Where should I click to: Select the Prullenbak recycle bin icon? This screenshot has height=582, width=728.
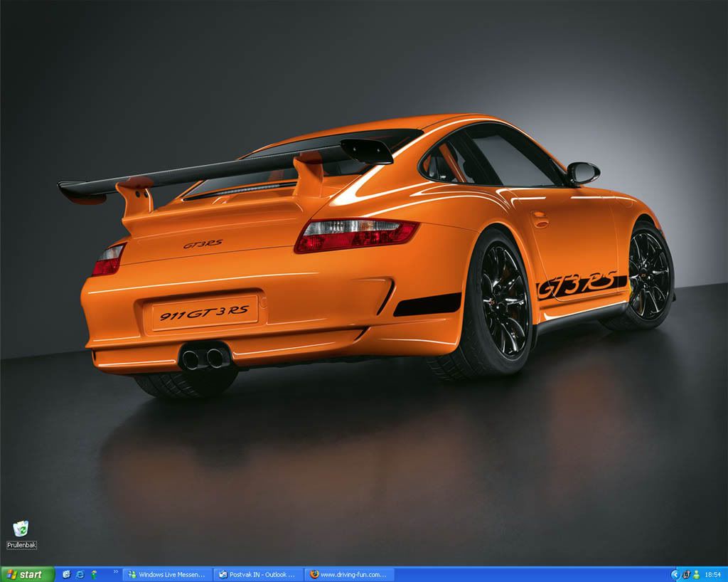(21, 528)
